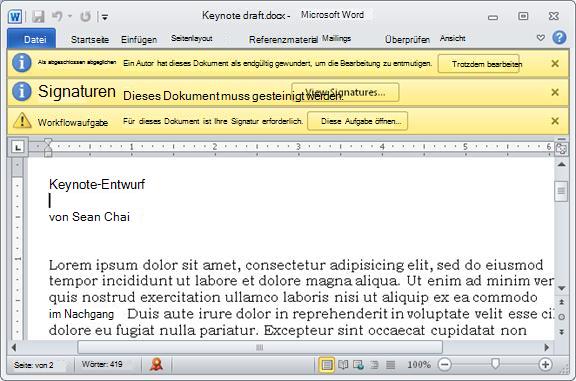
Task: Click the indent marker on horizontal ruler
Action: pyautogui.click(x=48, y=147)
